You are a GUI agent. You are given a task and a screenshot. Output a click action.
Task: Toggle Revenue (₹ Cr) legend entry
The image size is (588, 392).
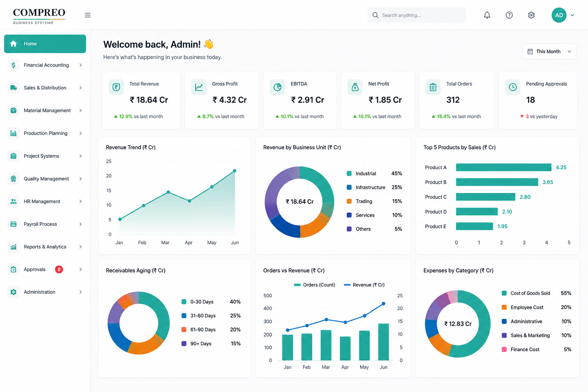pyautogui.click(x=364, y=285)
